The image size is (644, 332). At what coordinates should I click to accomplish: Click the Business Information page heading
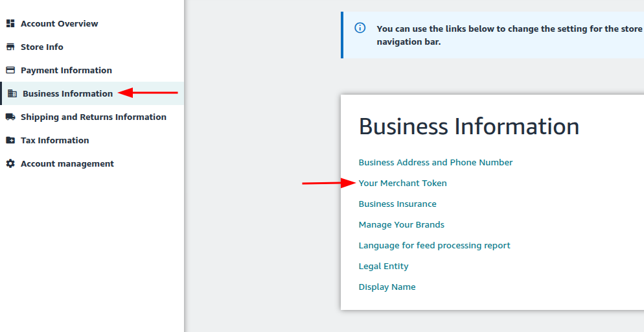(x=469, y=126)
